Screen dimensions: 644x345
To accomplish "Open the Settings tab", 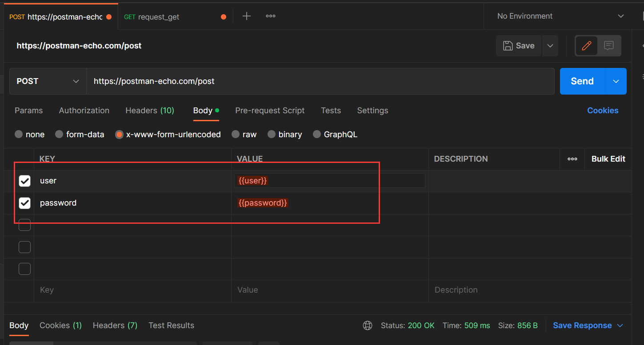I will click(372, 111).
